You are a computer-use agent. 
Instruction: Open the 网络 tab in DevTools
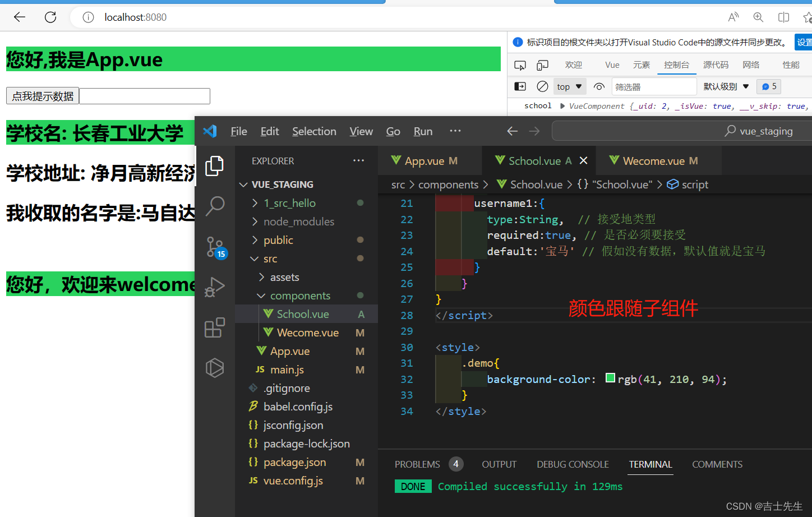pyautogui.click(x=751, y=65)
